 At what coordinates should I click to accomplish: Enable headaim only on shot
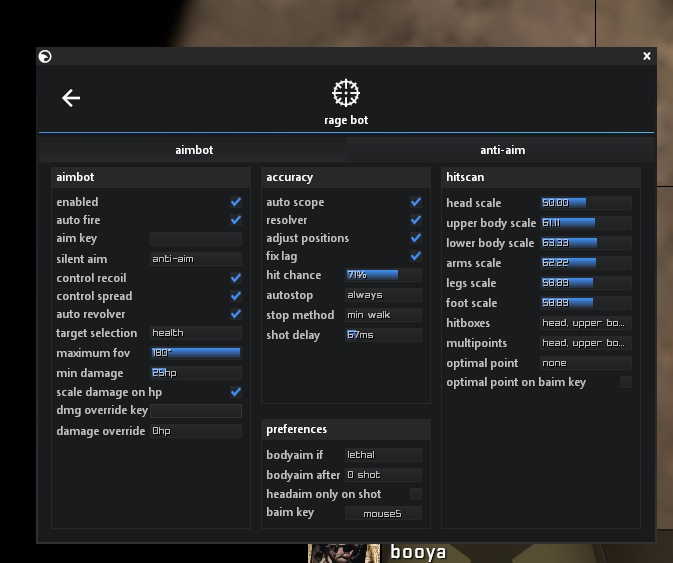[x=416, y=494]
